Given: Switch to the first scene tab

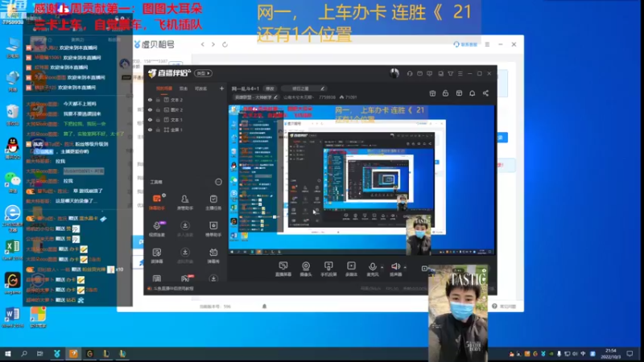Looking at the screenshot, I should [164, 88].
